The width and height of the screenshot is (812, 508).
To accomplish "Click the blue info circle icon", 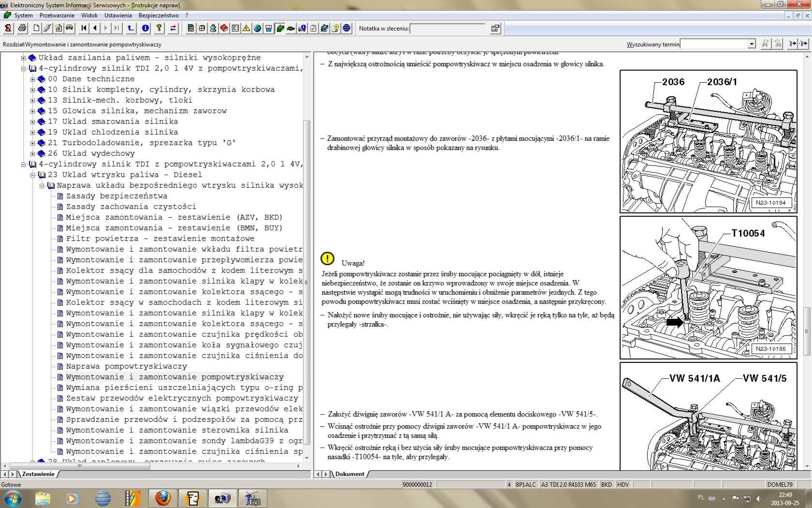I will click(145, 28).
